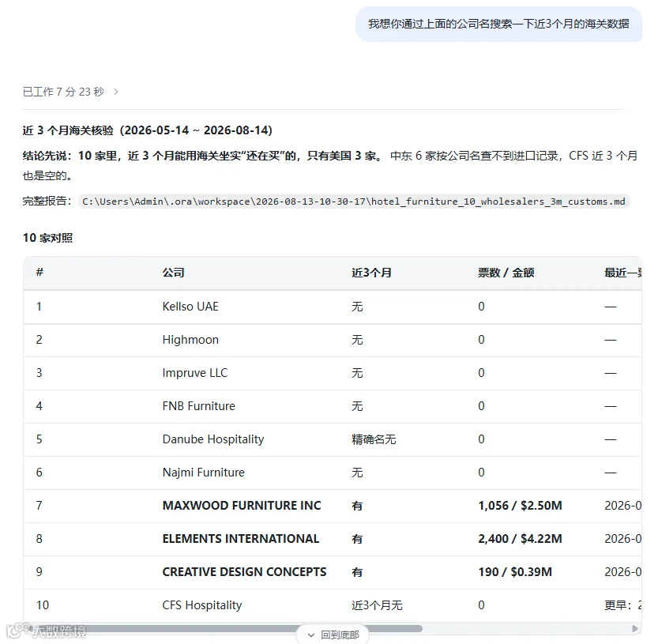Image resolution: width=658 pixels, height=644 pixels.
Task: Click the '精确名无' cell for Danube Hospitality
Action: (x=374, y=439)
